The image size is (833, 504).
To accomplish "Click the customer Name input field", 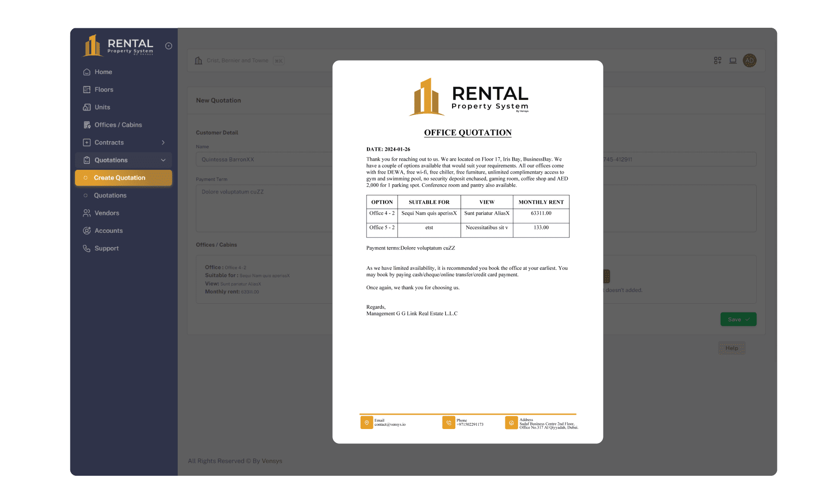I will click(264, 159).
